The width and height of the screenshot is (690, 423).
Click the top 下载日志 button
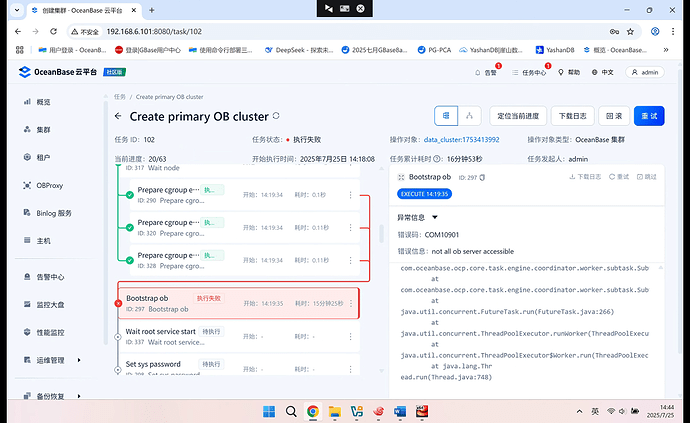[573, 116]
